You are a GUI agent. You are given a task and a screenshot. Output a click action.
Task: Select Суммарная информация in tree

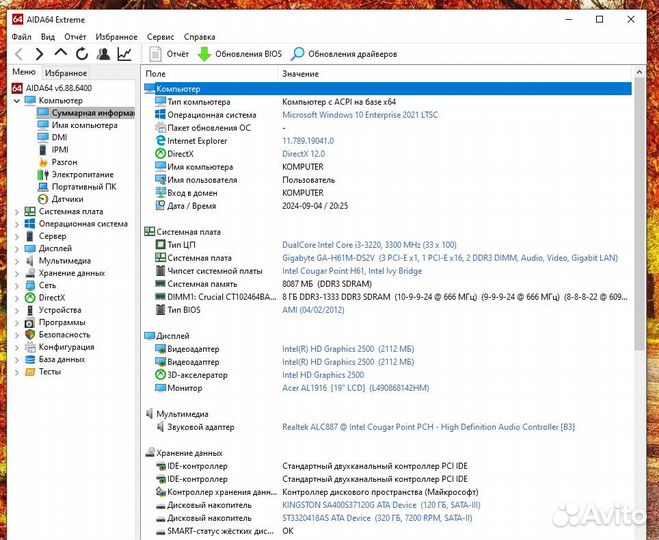86,113
